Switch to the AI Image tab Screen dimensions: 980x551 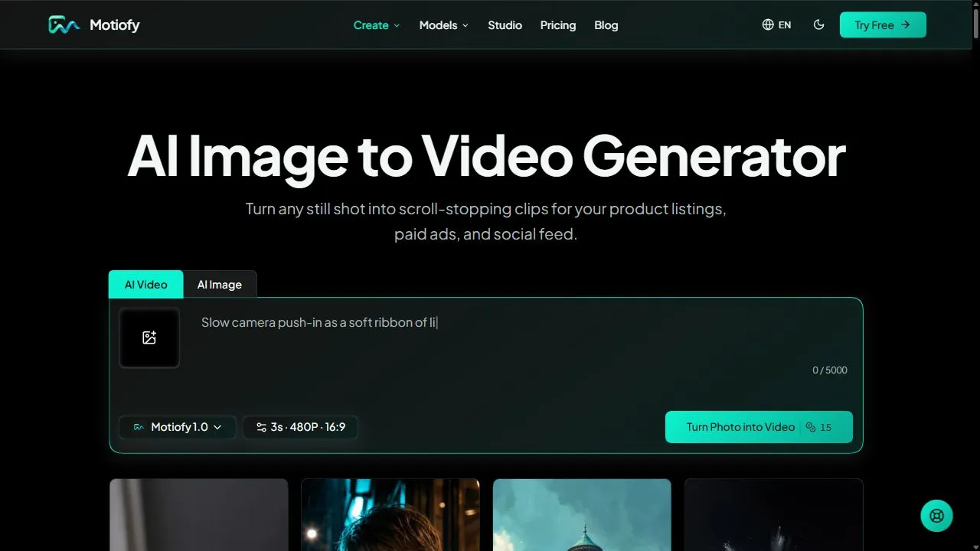point(220,285)
